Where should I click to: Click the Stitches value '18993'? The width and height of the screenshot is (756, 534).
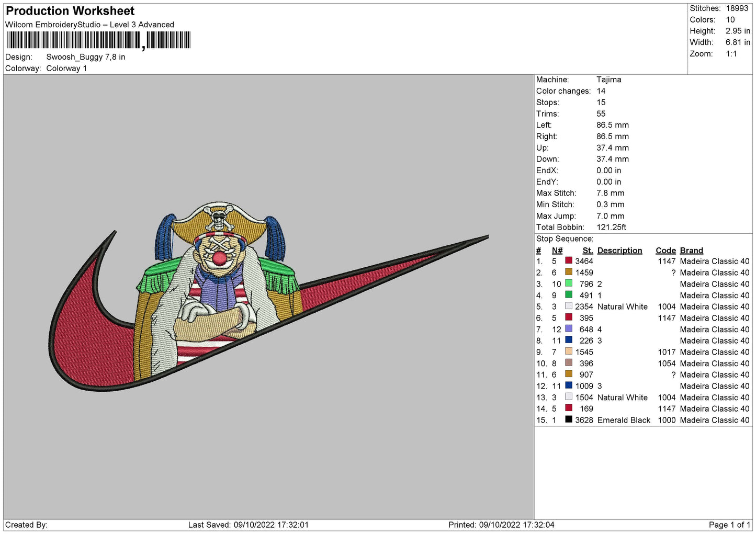point(737,8)
